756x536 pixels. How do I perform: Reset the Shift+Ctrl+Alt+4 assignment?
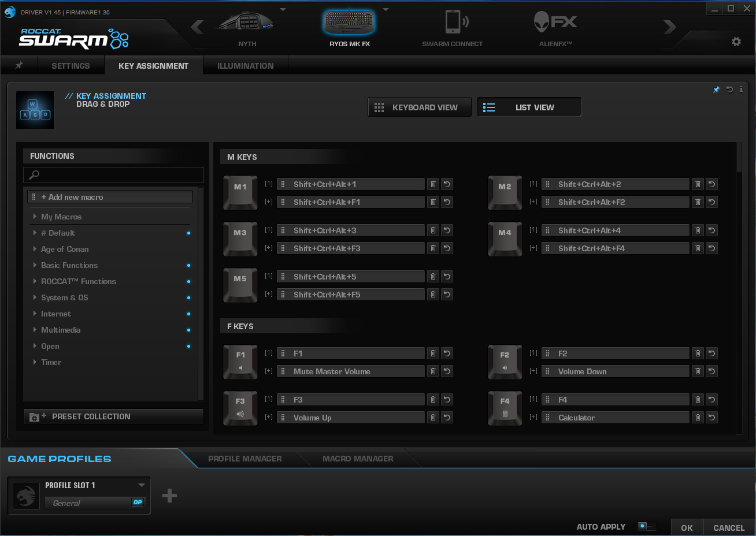click(x=711, y=230)
